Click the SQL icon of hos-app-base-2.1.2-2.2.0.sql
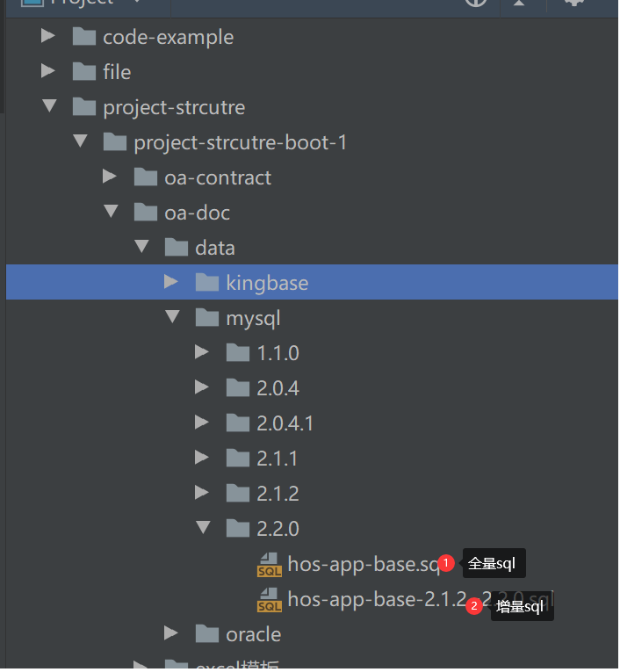This screenshot has height=672, width=620. pos(269,600)
